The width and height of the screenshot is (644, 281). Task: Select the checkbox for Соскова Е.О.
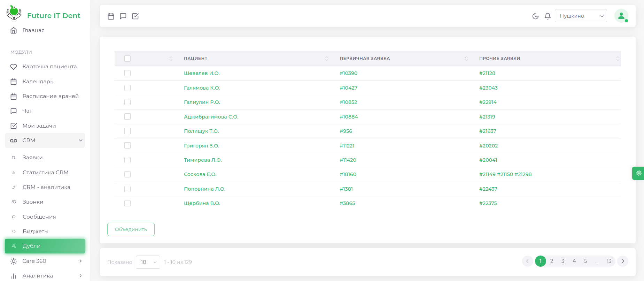(127, 174)
